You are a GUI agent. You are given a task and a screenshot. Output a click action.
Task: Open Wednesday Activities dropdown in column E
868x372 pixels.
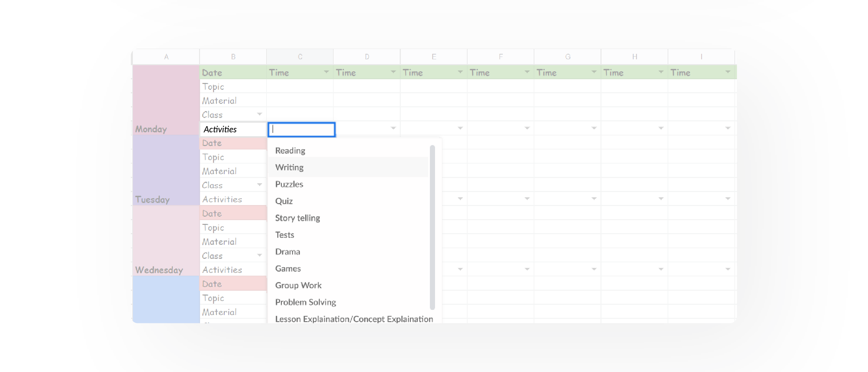460,269
